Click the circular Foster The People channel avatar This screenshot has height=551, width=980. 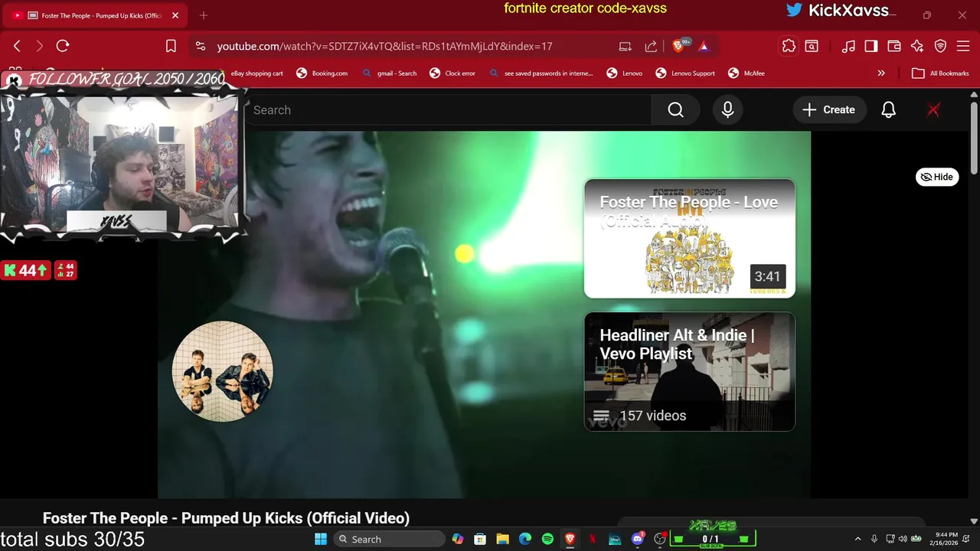click(x=223, y=371)
